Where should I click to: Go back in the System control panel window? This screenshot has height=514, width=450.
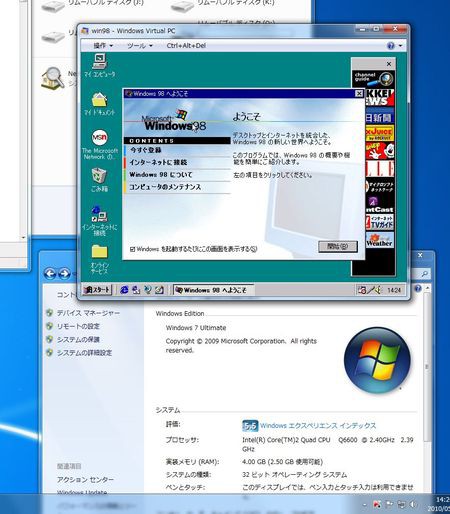[50, 274]
